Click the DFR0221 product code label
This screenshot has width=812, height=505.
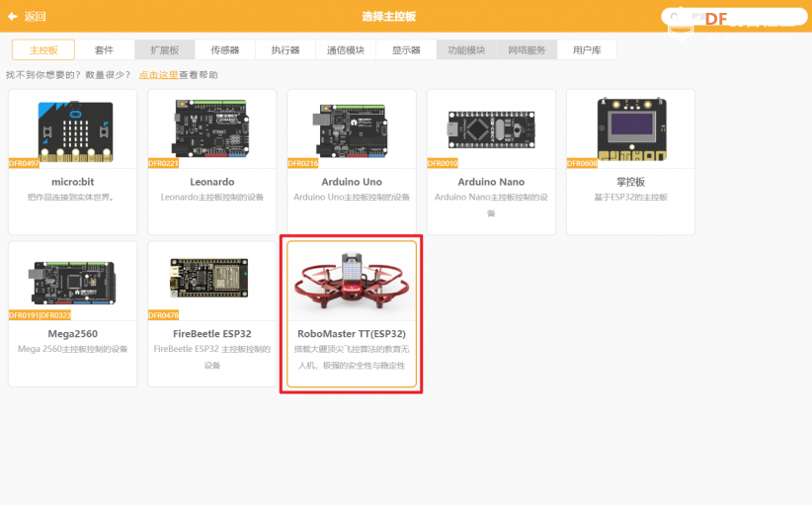pos(163,163)
